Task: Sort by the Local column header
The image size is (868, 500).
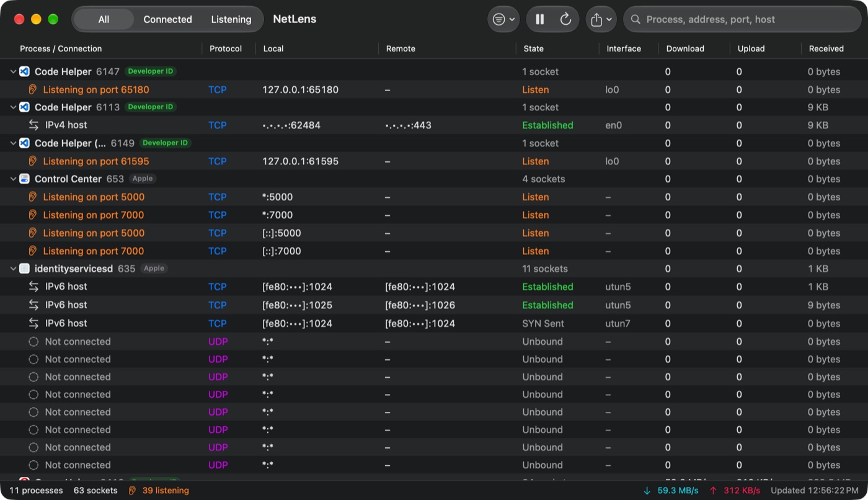Action: [273, 48]
